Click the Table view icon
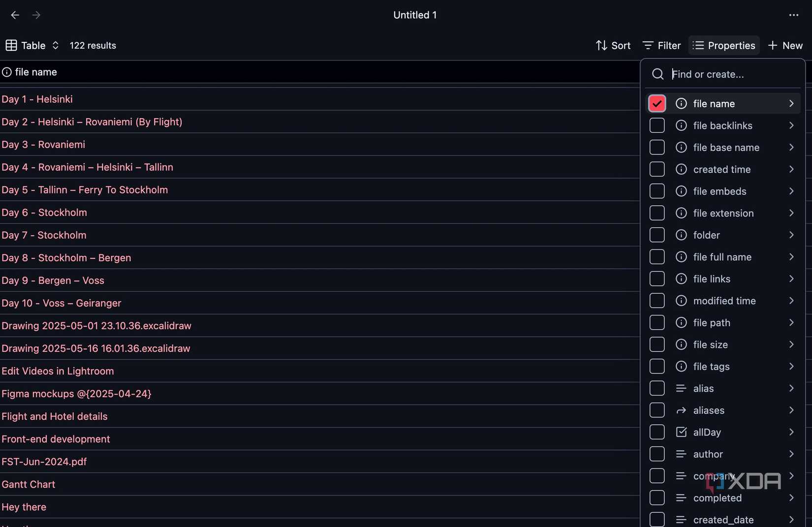Image resolution: width=812 pixels, height=527 pixels. coord(11,45)
